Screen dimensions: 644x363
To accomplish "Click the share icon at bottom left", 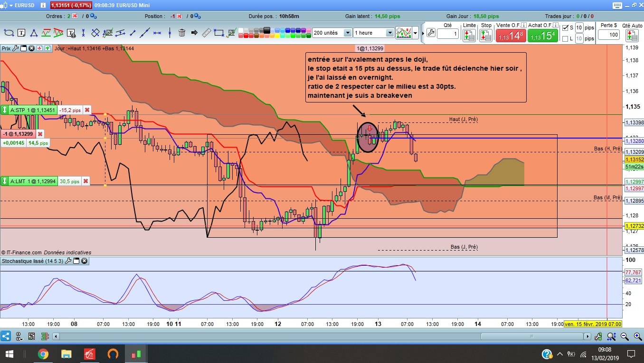I will click(6, 336).
